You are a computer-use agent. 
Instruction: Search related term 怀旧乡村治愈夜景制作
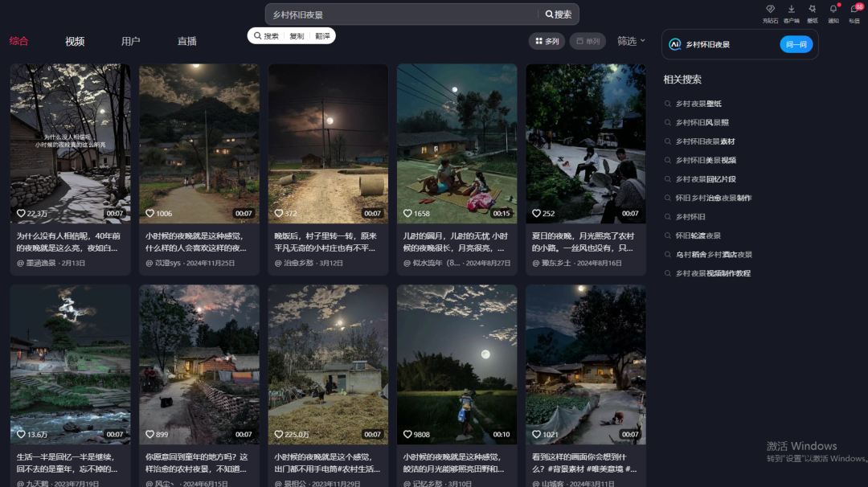tap(714, 198)
